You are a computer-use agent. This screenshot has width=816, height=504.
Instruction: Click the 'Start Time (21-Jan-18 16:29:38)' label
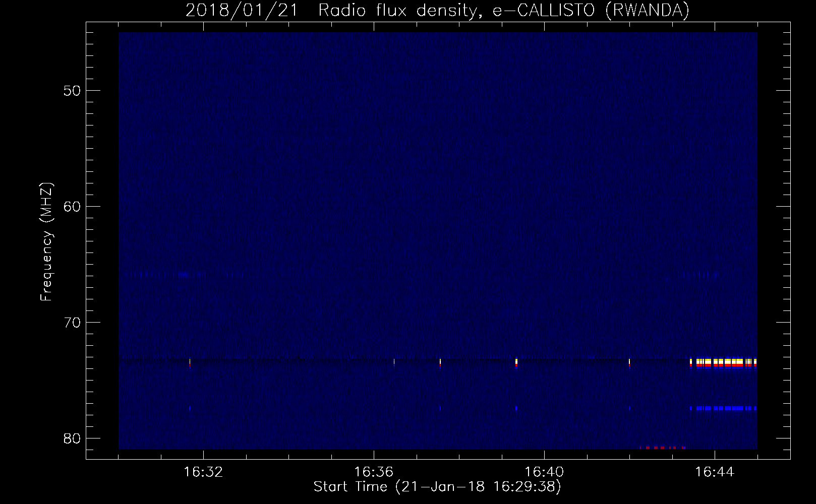pyautogui.click(x=437, y=487)
